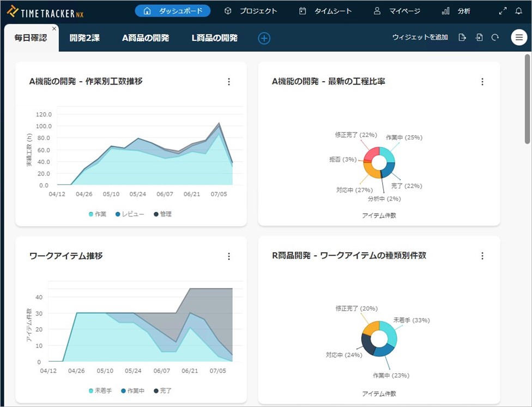Open options menu for ワークアイテム推移 widget
Screen dimensions: 532x407
click(x=228, y=256)
